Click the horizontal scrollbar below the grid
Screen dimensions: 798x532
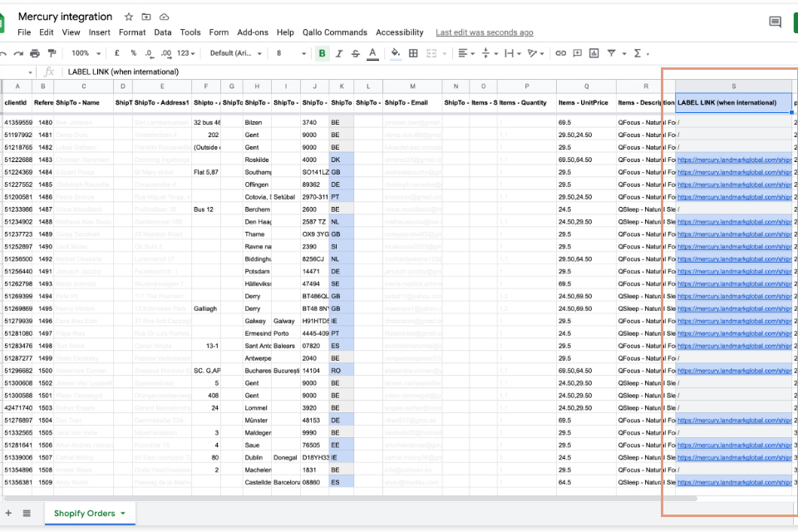coord(349,499)
